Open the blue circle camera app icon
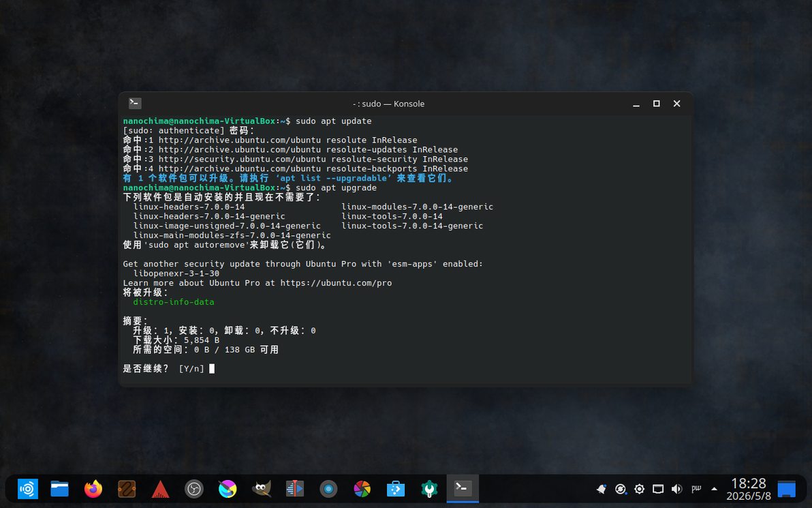The width and height of the screenshot is (812, 508). (x=328, y=489)
